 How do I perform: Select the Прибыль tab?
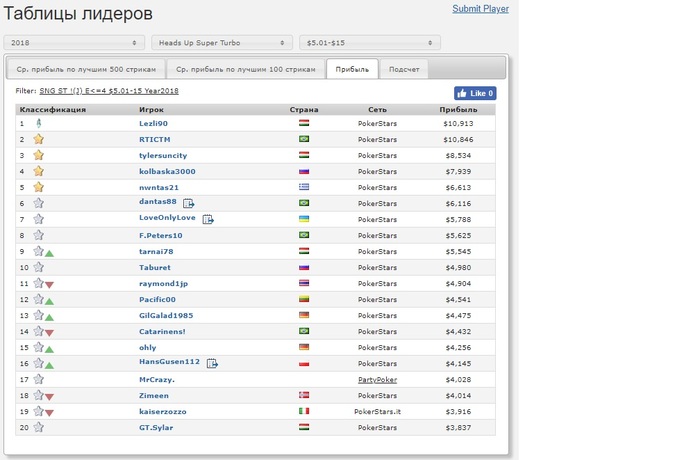[352, 69]
